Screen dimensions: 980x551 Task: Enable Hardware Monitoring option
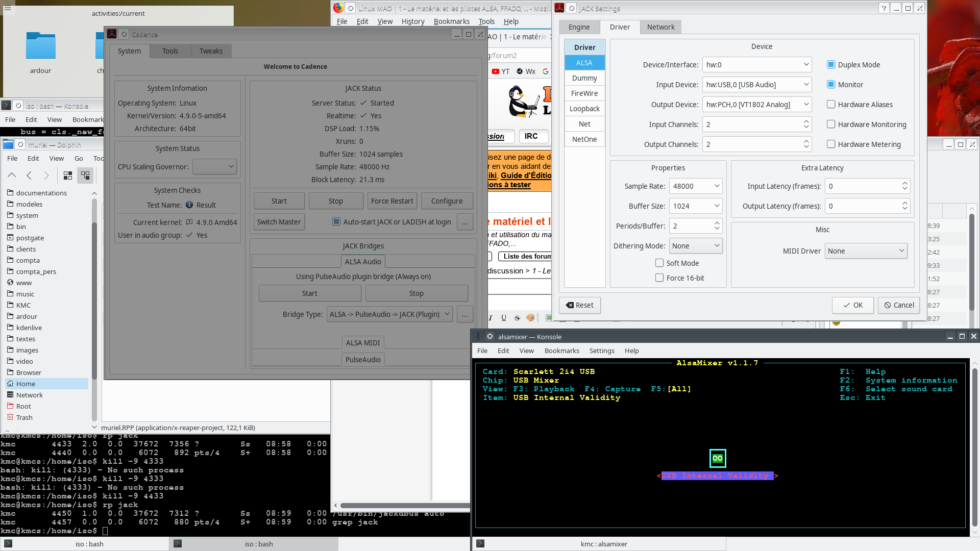pyautogui.click(x=831, y=124)
